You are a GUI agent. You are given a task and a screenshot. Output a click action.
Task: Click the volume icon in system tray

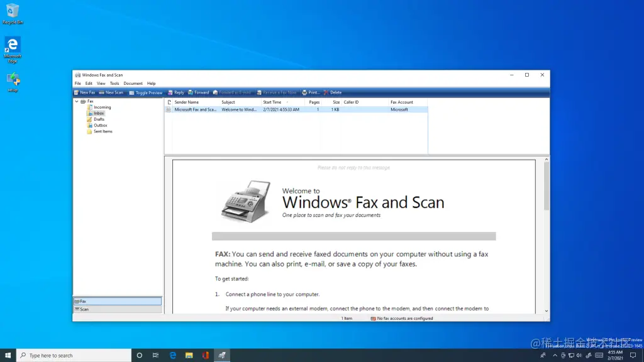pos(579,356)
